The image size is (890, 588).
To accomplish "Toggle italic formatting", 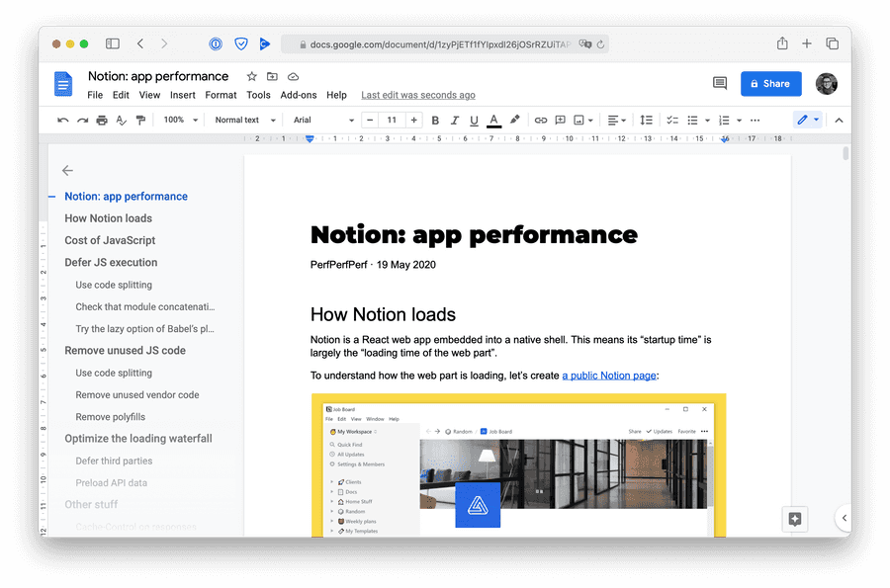I will pyautogui.click(x=455, y=121).
